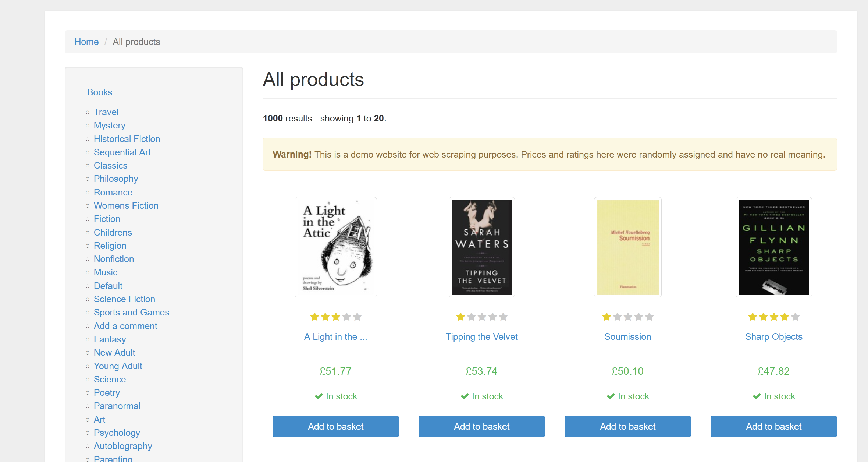Add Sharp Objects to basket

pyautogui.click(x=773, y=427)
